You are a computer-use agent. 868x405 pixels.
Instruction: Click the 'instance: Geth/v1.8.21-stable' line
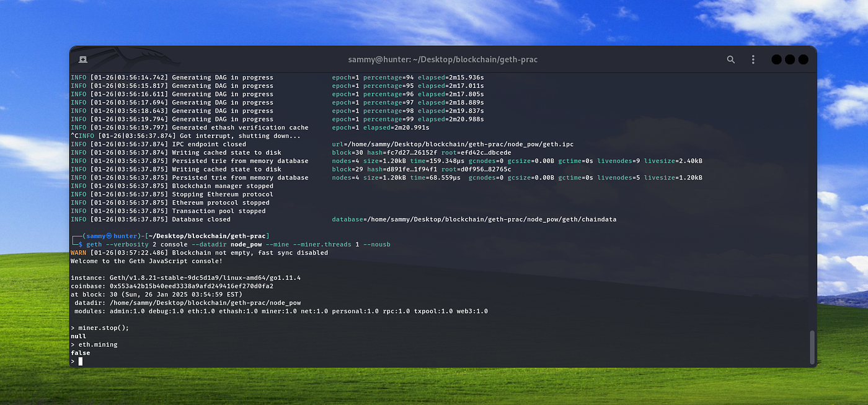[x=185, y=277]
